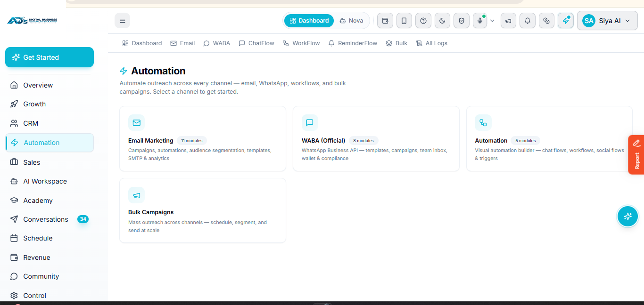Open CRM in sidebar
Screen dimensions: 644x305
click(50, 123)
